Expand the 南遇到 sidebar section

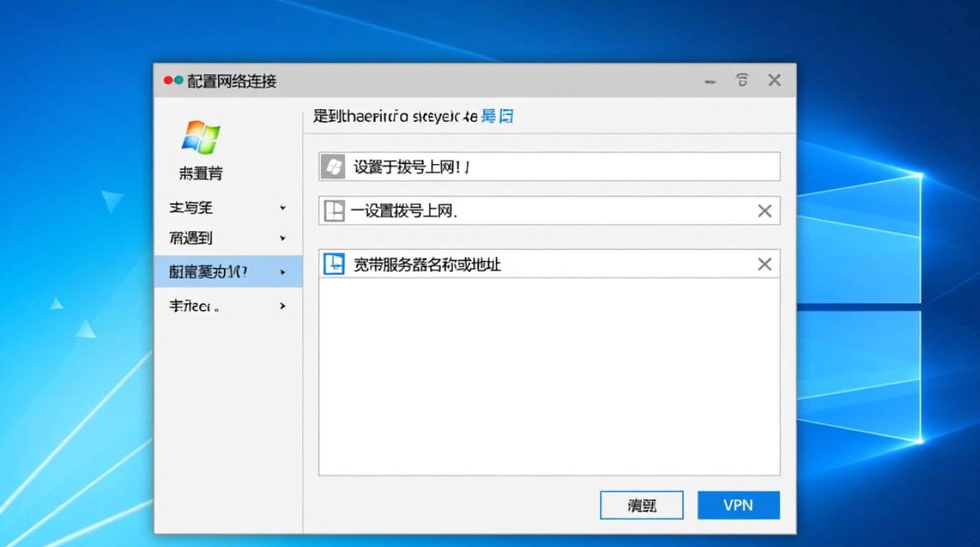click(283, 238)
